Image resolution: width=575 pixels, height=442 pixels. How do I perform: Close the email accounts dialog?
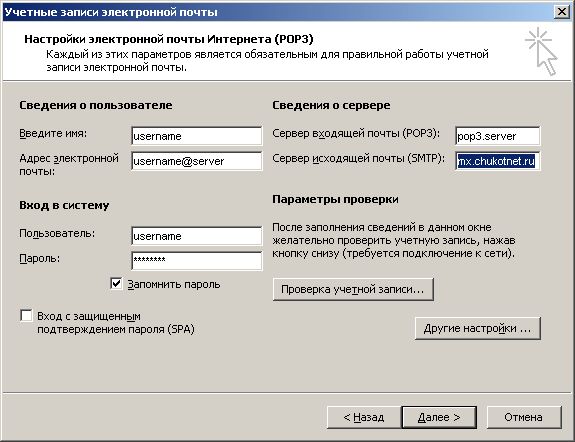[x=561, y=12]
